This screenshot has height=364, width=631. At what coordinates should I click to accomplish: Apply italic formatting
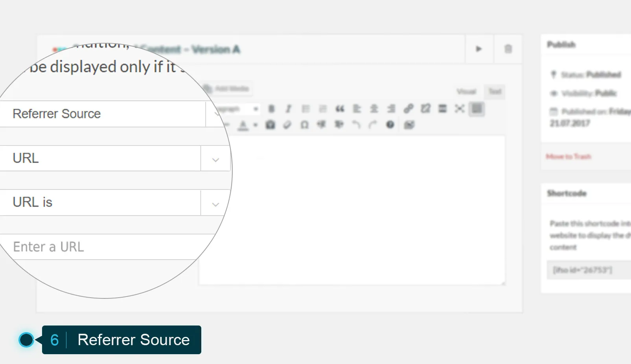coord(289,109)
